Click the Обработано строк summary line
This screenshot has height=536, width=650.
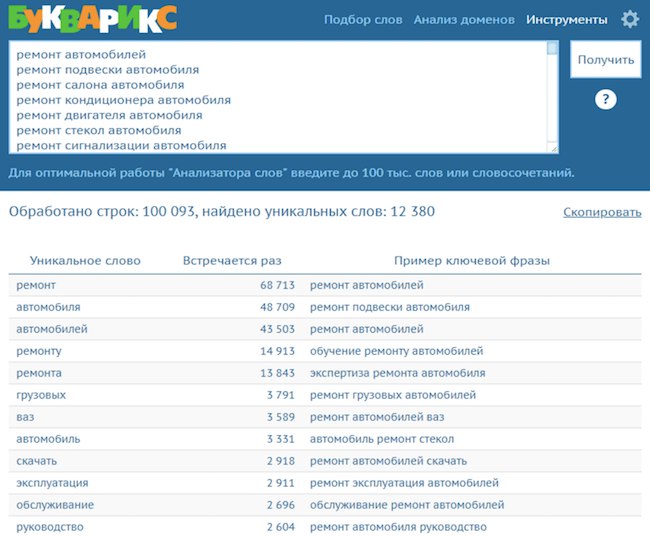tap(222, 212)
